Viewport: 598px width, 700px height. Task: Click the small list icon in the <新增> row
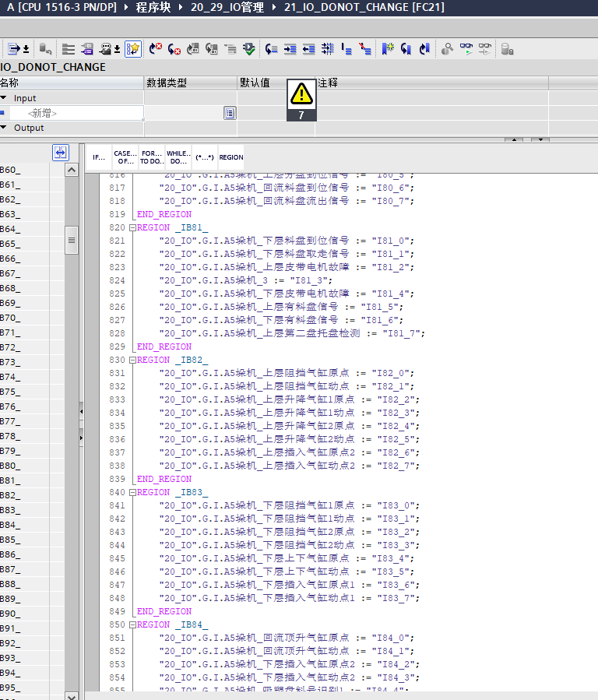point(230,114)
